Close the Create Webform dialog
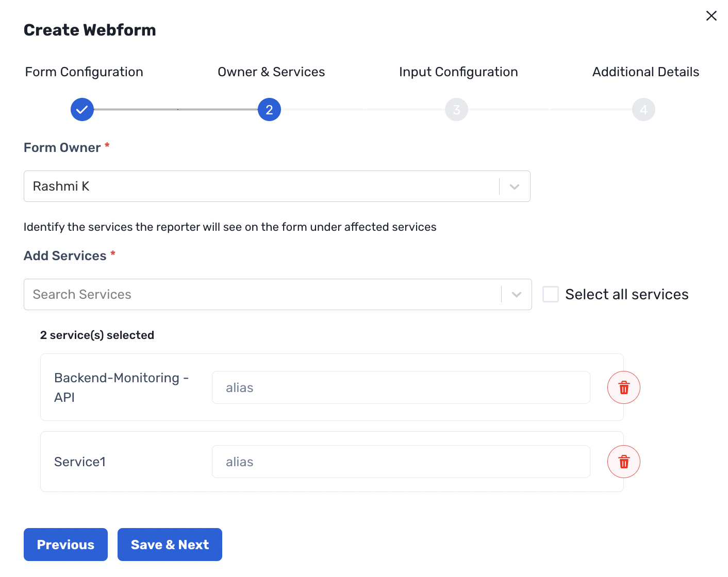Viewport: 728px width, 577px height. pyautogui.click(x=712, y=16)
